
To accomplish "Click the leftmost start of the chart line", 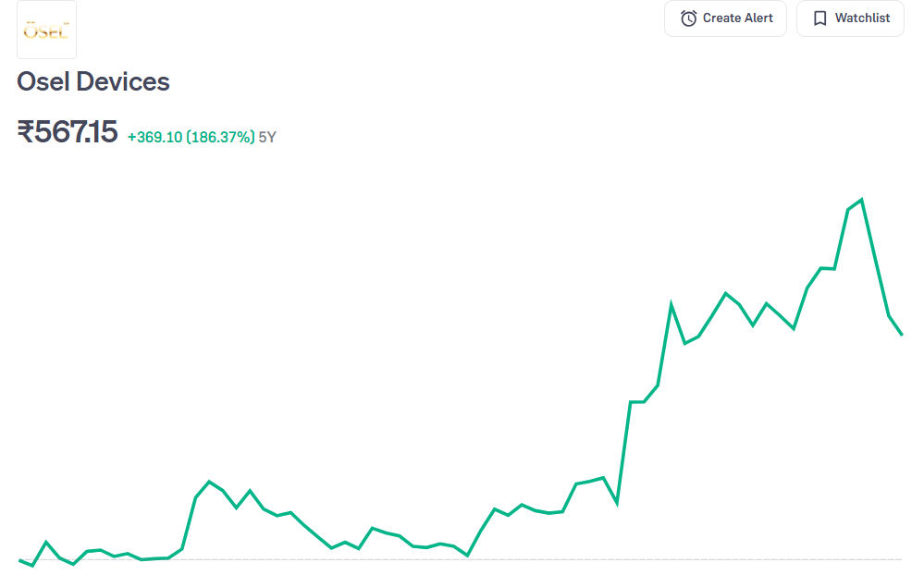I will [x=19, y=559].
